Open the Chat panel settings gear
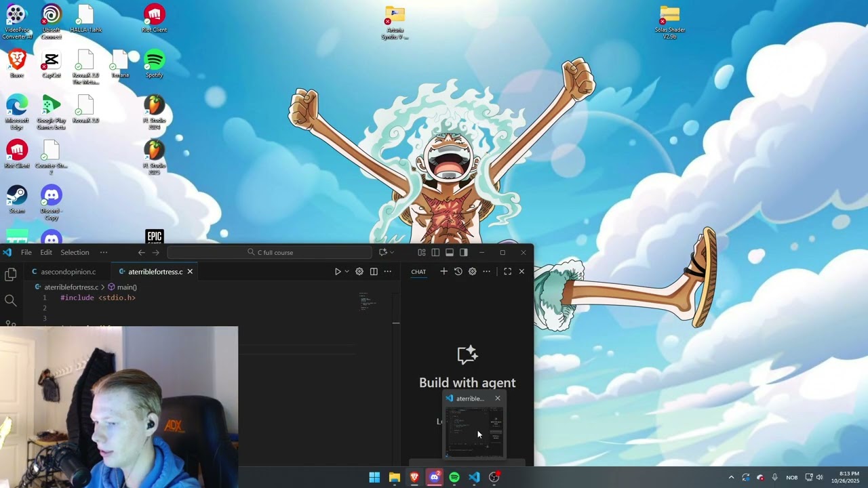This screenshot has width=868, height=488. (x=473, y=271)
